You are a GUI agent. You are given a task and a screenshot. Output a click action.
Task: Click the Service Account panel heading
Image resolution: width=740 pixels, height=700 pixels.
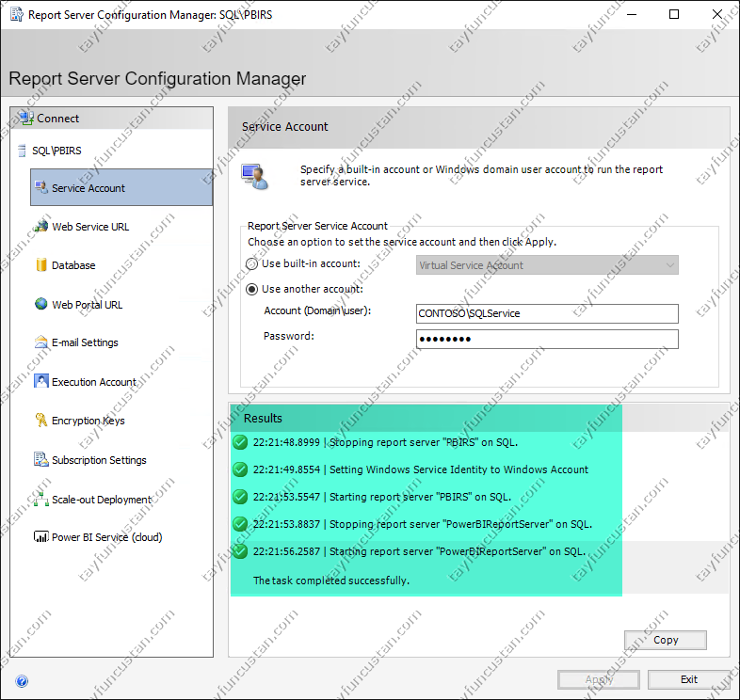pos(284,126)
